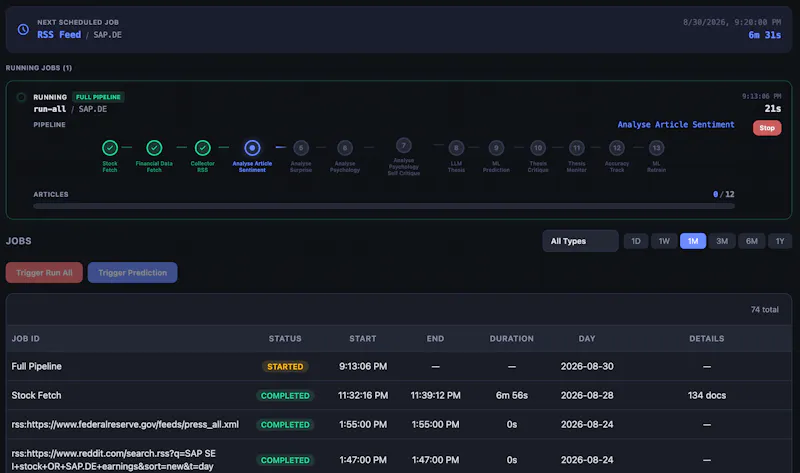Click COMPLETED badge in Stock Fetch row
Screen dimensions: 800x473
[x=285, y=395]
